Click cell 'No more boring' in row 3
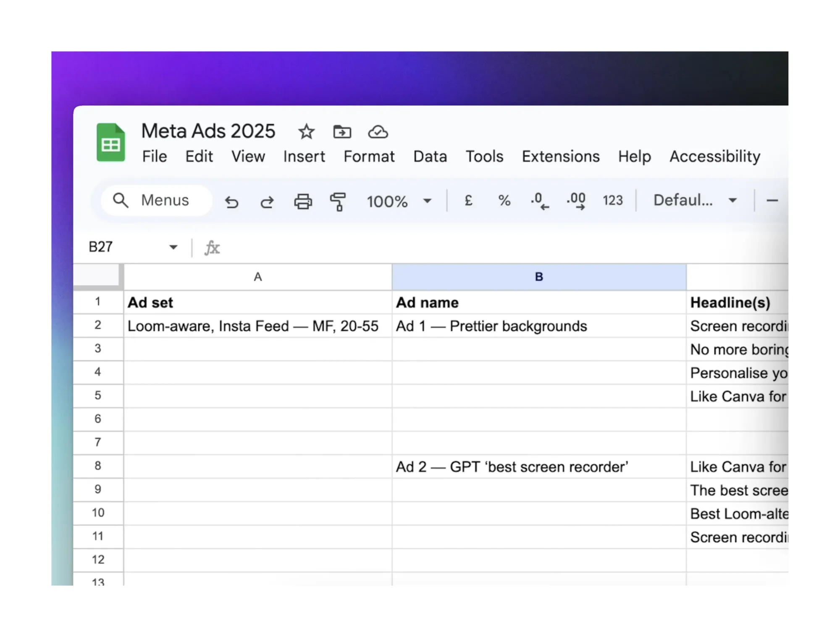 coord(738,349)
